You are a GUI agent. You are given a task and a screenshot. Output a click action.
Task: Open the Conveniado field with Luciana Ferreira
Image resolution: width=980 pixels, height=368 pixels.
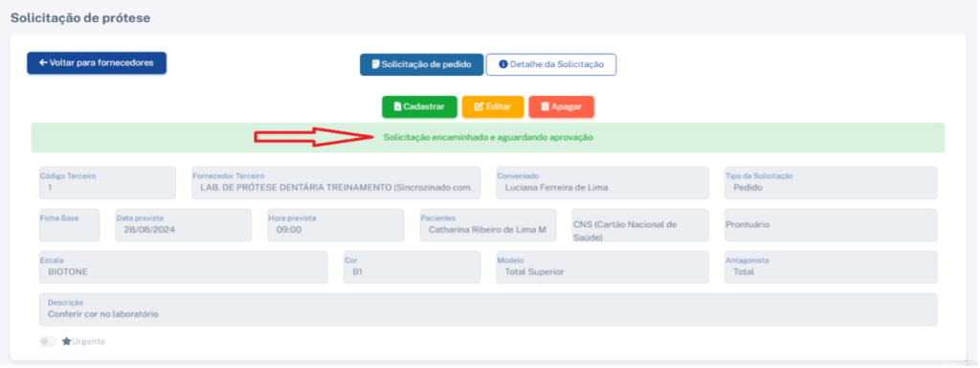pos(603,183)
